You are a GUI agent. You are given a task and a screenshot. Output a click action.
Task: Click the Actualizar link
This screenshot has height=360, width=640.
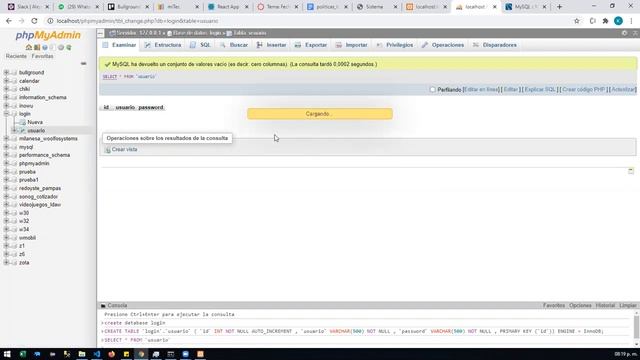[623, 89]
